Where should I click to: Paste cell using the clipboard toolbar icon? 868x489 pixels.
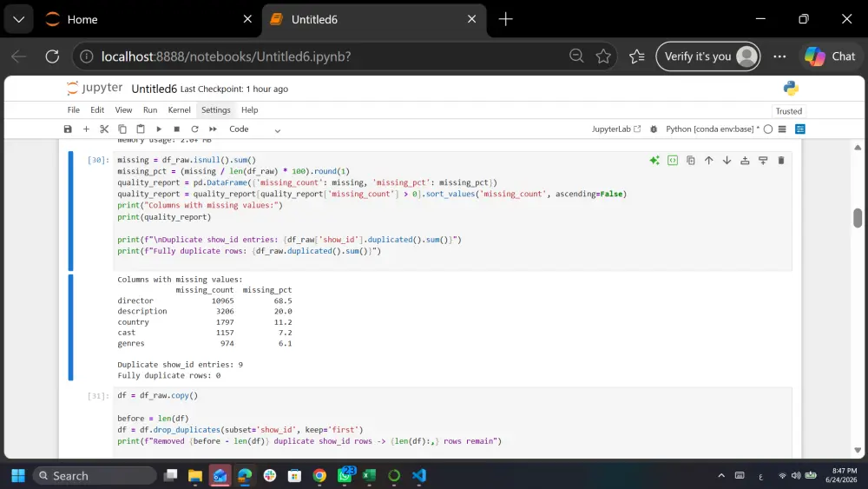point(141,129)
